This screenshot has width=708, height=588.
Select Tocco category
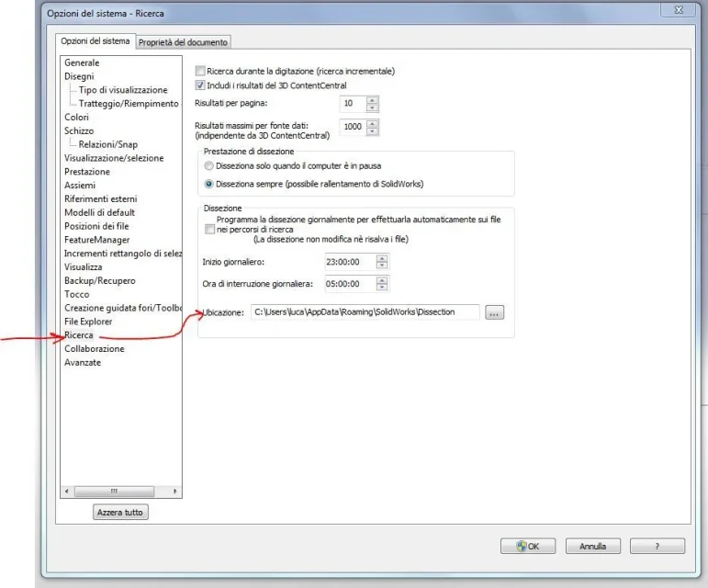coord(77,294)
